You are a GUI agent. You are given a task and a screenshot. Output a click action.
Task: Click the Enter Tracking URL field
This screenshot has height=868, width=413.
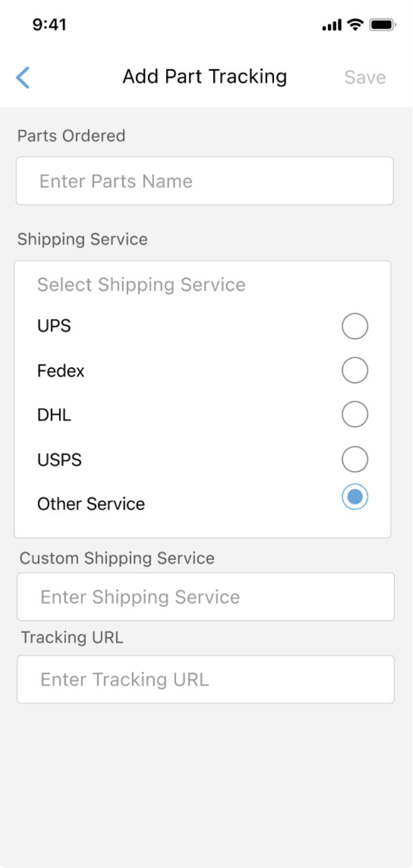[206, 679]
